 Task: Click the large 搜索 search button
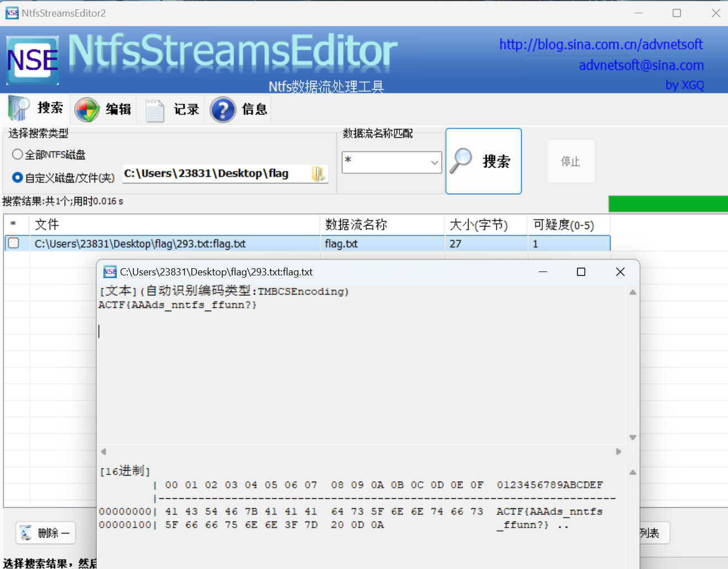click(x=483, y=161)
